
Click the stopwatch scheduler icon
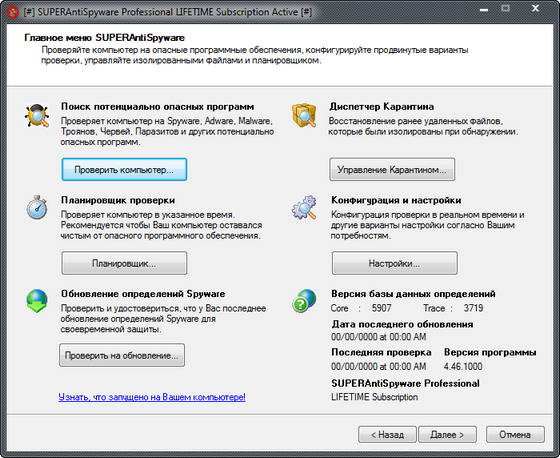tap(37, 207)
